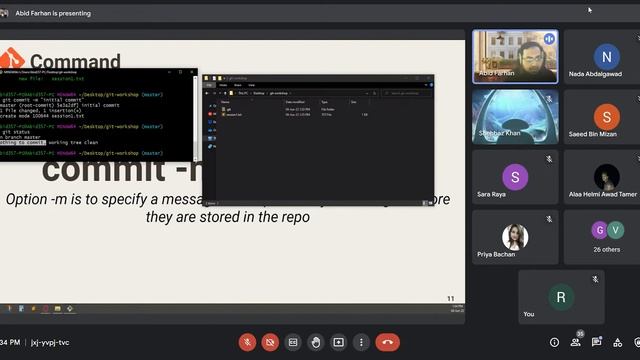Click the Git Bash icon in the shared taskbar
Screen dimensions: 640x360
70,309
